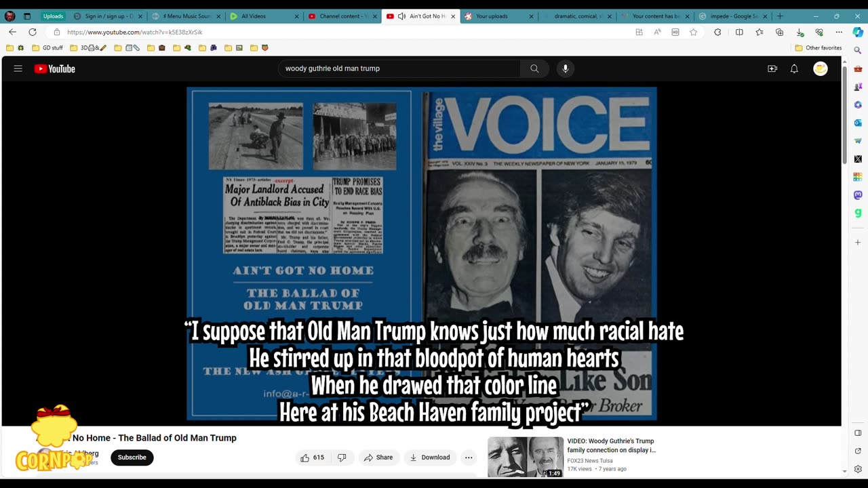Open the 3D printer bookmarks folder
Viewport: 868px width, 488px height.
point(88,48)
